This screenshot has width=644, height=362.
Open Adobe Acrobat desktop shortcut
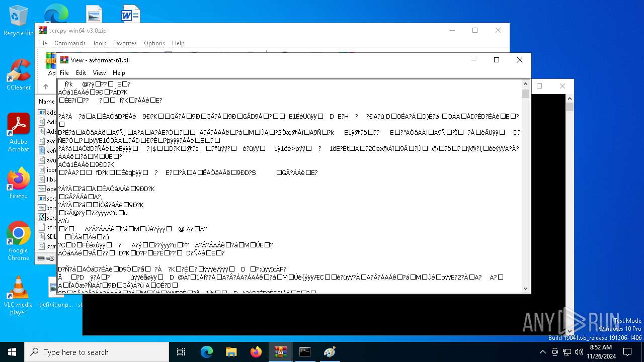(19, 133)
